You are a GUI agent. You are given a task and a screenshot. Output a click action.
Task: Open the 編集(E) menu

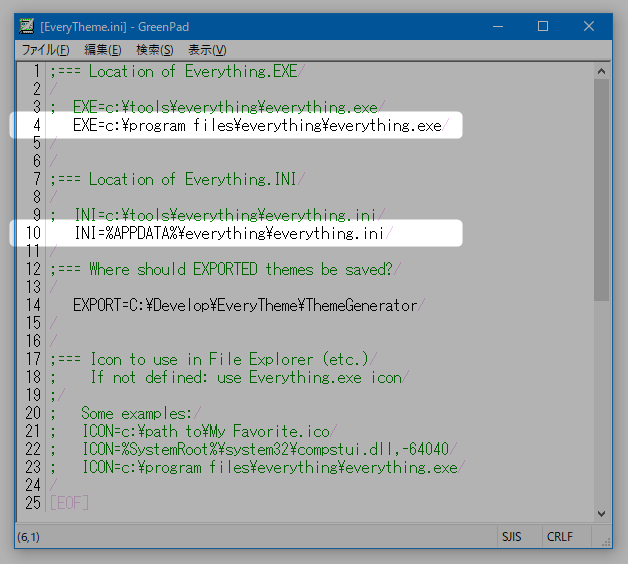click(103, 50)
